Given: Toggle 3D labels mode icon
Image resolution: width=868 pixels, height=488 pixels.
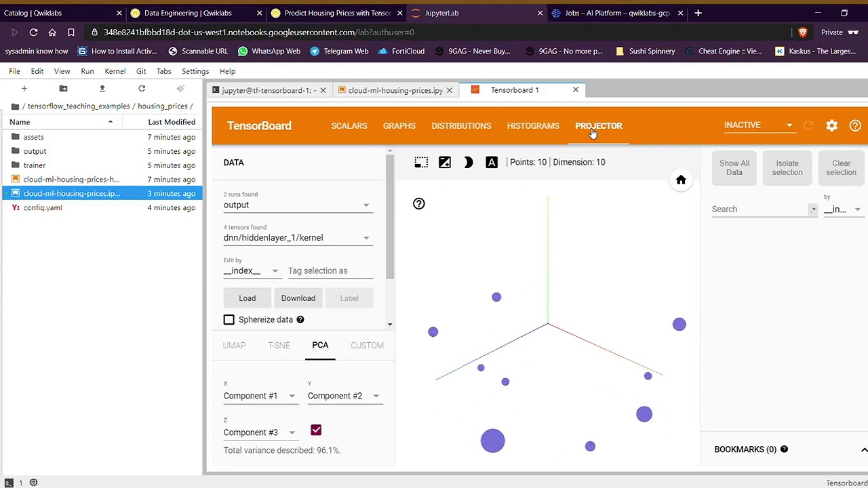Looking at the screenshot, I should pyautogui.click(x=492, y=163).
